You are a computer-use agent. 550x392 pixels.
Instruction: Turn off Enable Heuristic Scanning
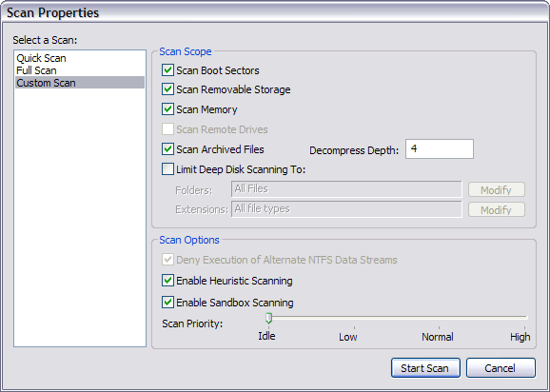coord(167,281)
